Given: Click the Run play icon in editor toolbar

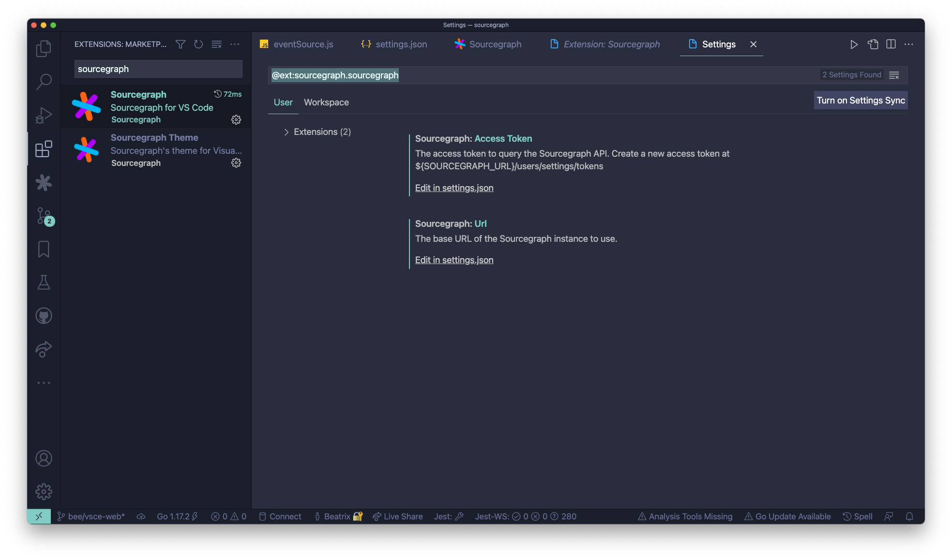Looking at the screenshot, I should tap(854, 44).
